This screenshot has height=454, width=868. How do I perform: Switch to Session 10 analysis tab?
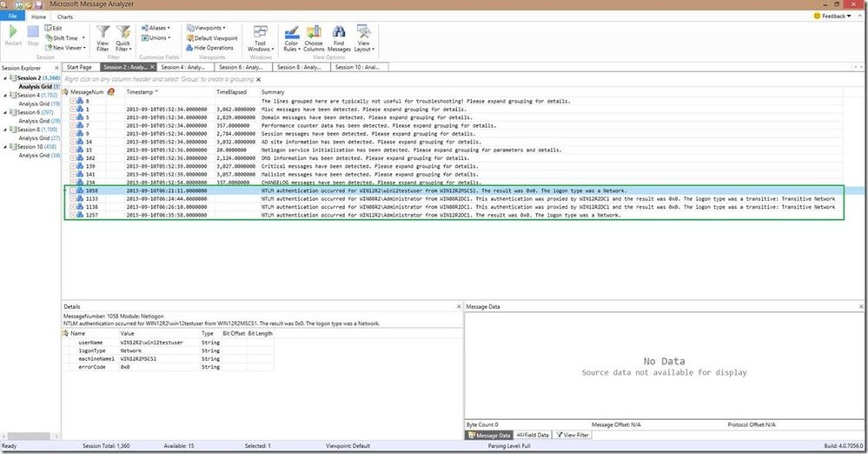358,67
